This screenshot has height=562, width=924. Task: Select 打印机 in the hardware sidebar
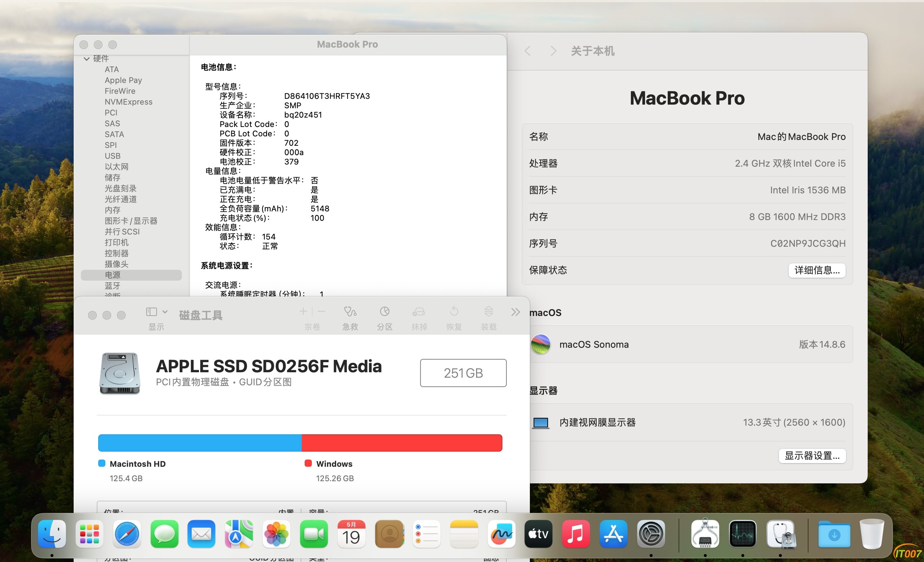click(x=117, y=242)
